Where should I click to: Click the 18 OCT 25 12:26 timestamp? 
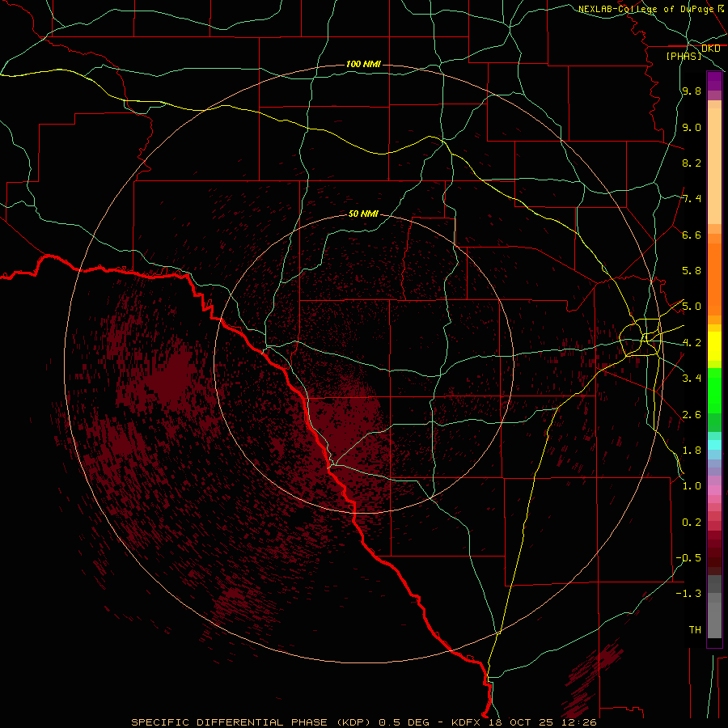542,722
